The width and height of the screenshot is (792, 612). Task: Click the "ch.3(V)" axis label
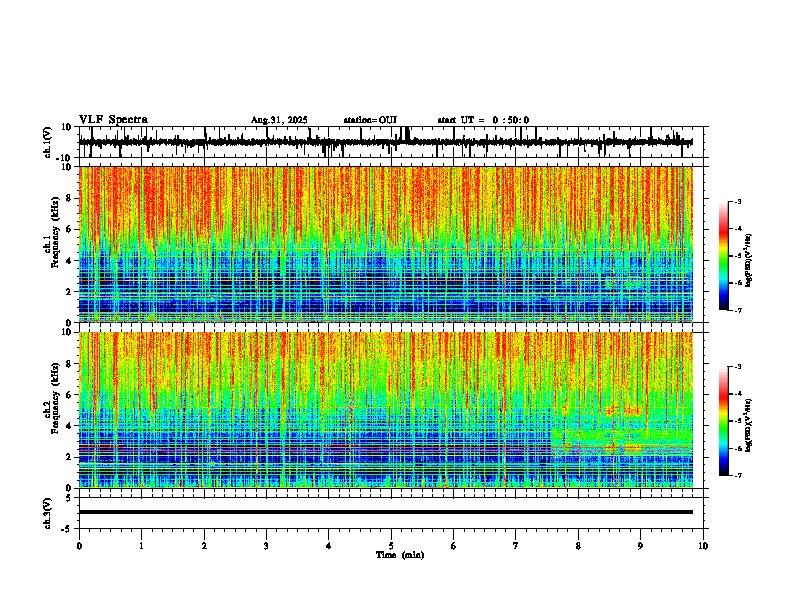point(48,513)
